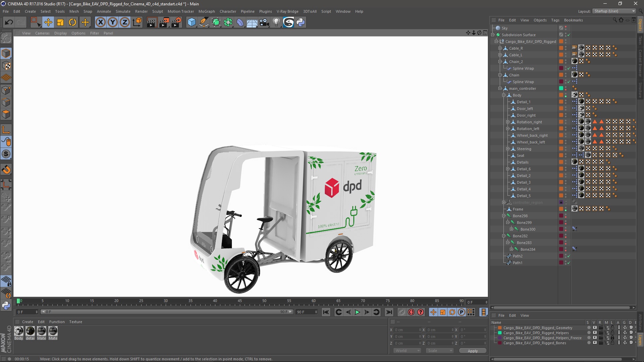Image resolution: width=644 pixels, height=362 pixels.
Task: Click the Geometry layer orange swatch
Action: click(500, 328)
